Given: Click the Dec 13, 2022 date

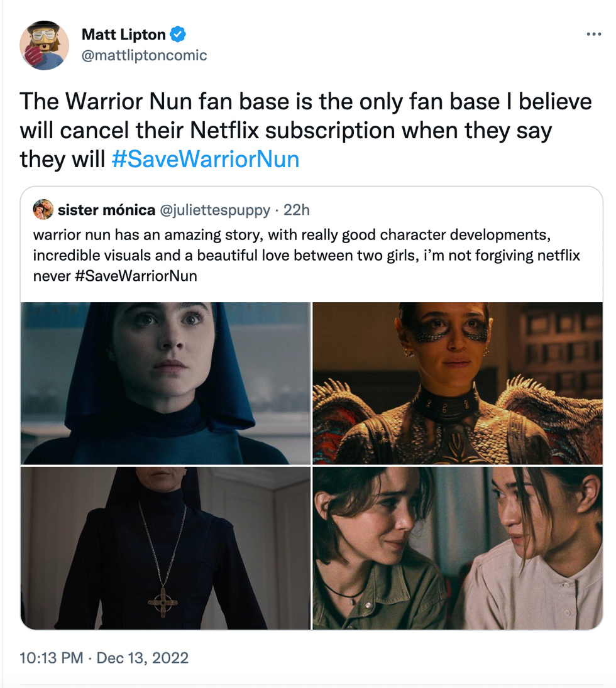Looking at the screenshot, I should (x=142, y=658).
